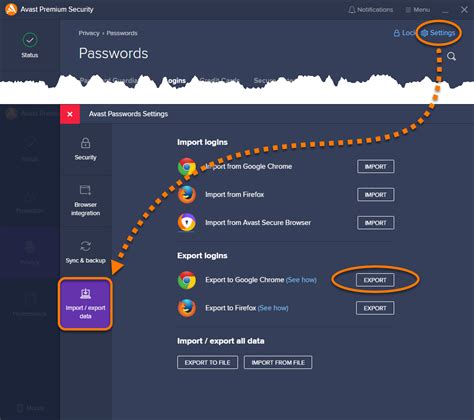Click the Import logins heading
The width and height of the screenshot is (474, 420).
[202, 142]
